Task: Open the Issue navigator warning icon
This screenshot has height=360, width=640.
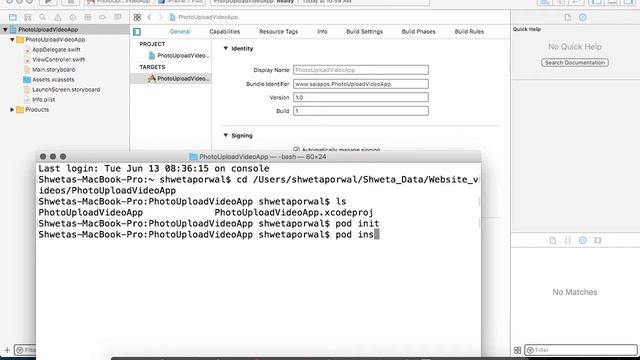Action: 58,17
